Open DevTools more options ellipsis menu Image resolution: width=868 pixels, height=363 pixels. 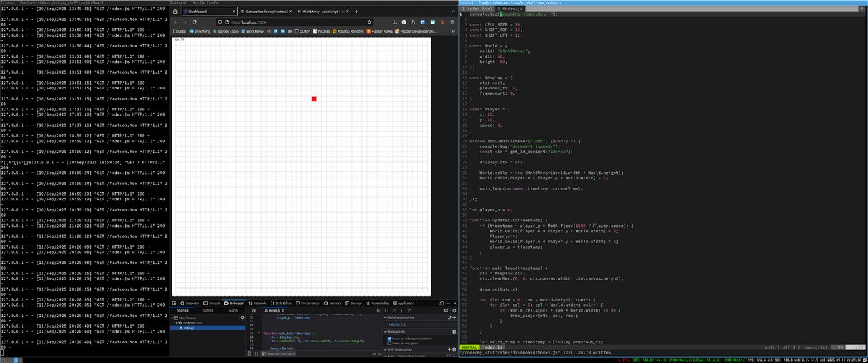448,303
